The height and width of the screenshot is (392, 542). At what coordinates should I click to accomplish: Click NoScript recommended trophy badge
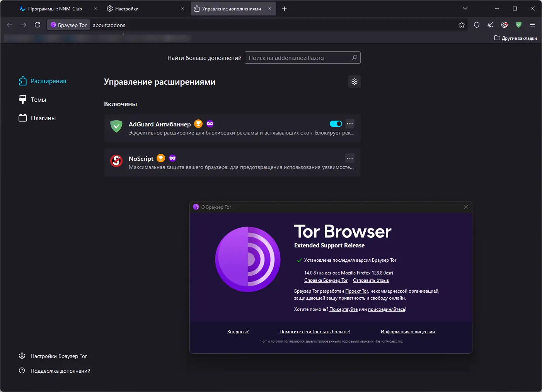tap(161, 158)
